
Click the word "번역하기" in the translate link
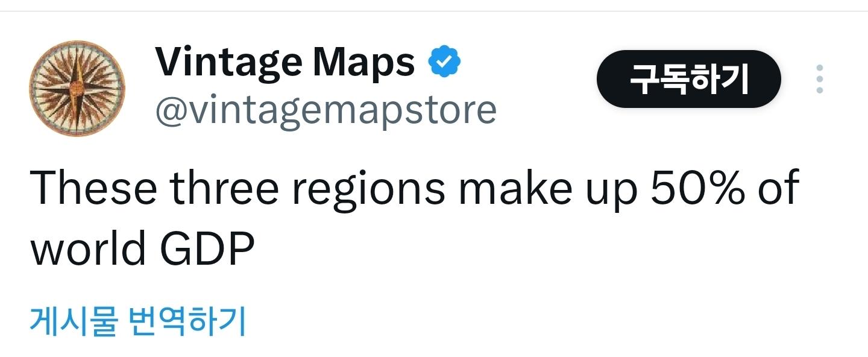188,320
